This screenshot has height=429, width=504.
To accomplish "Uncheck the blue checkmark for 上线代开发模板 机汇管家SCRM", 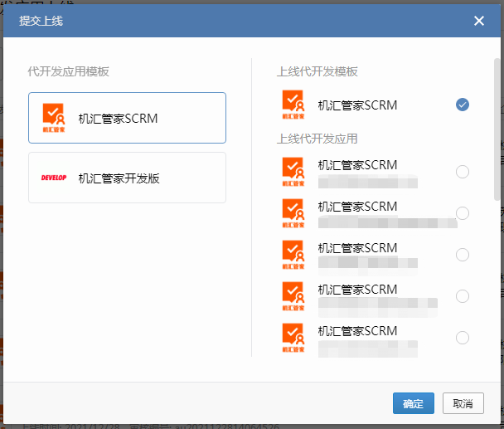I will (463, 105).
